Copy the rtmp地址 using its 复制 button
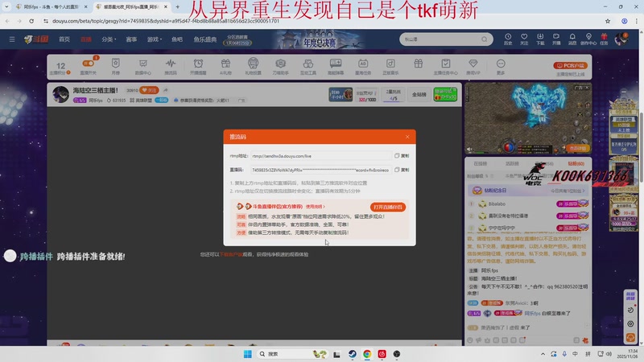 point(402,156)
